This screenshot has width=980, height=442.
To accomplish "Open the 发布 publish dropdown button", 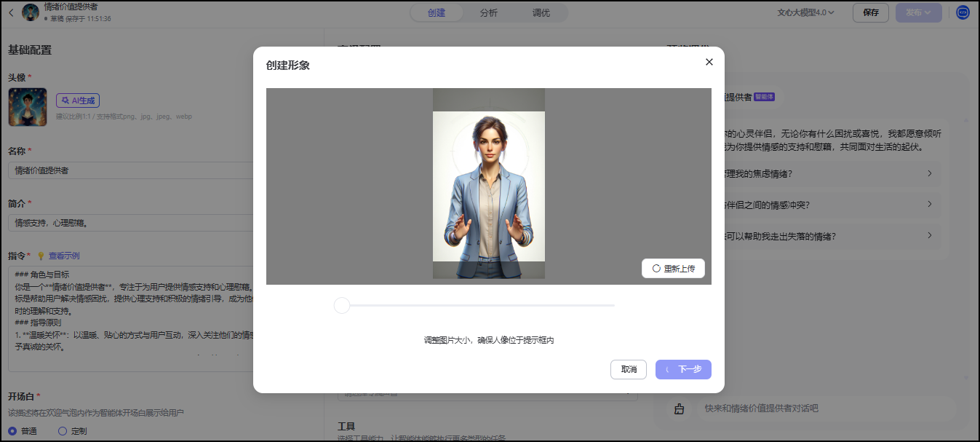I will click(x=919, y=12).
